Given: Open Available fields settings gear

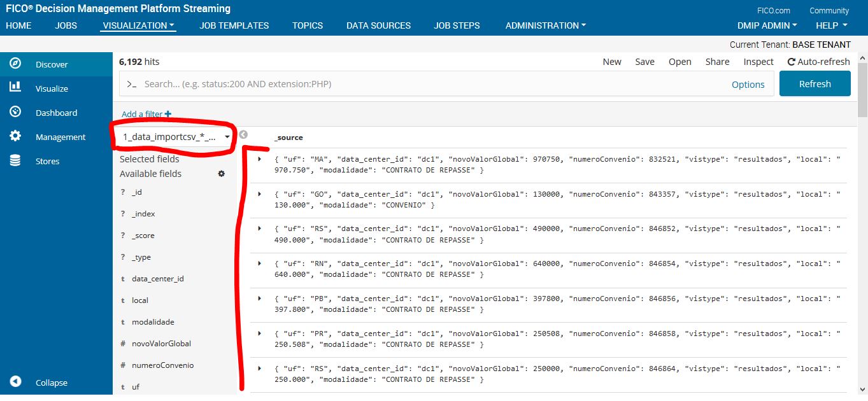Looking at the screenshot, I should pos(222,174).
